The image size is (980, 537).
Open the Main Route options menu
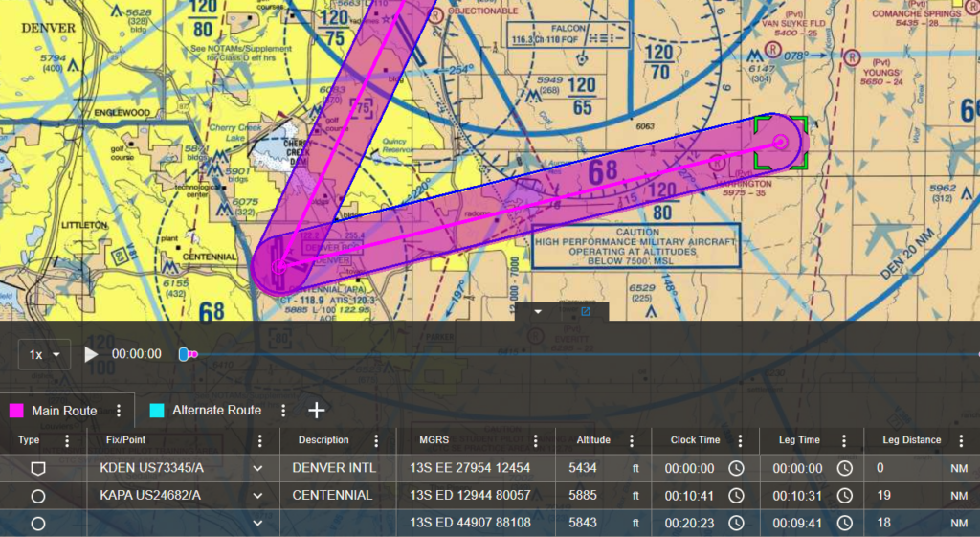pos(119,411)
